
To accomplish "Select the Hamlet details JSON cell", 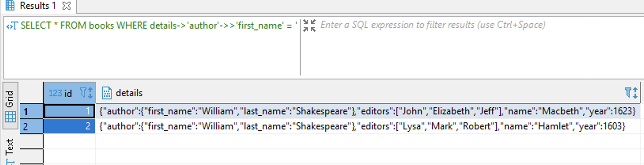I will [x=368, y=127].
